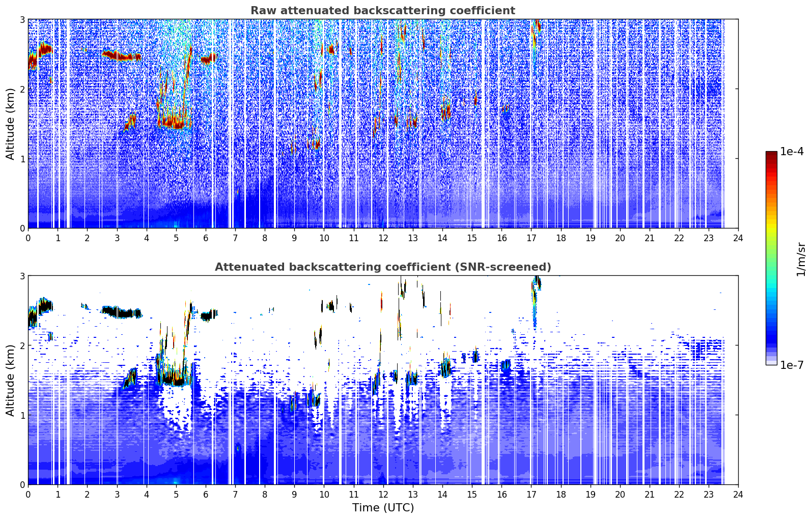Screen dimensions: 812x519
Task: Click the 1e-7 label on the colorbar
Action: [x=792, y=365]
